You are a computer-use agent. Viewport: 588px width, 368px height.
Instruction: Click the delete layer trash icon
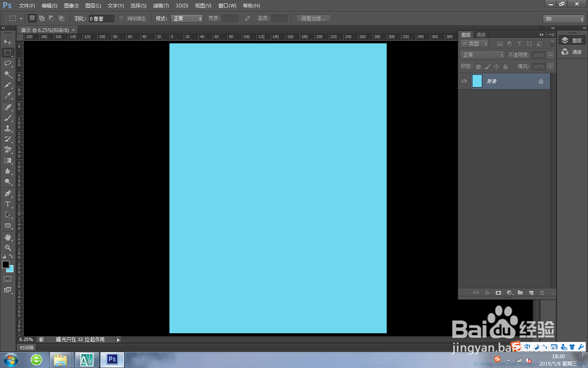click(542, 293)
